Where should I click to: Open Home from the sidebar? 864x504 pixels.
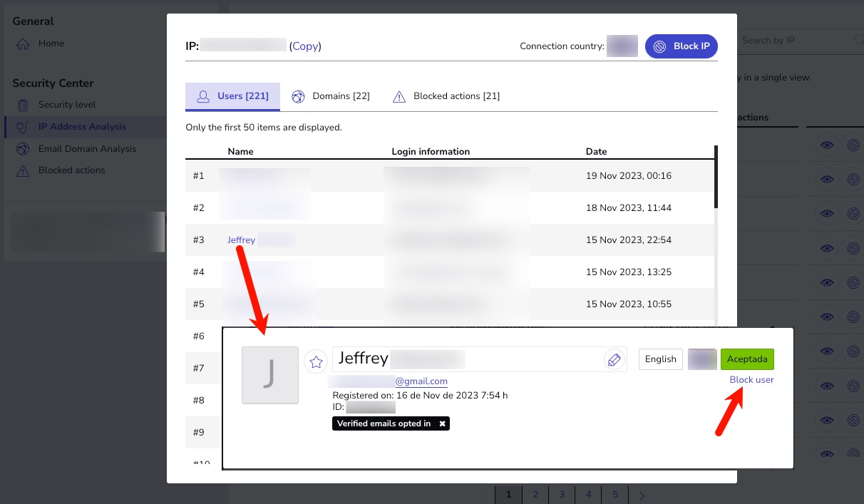[x=51, y=43]
